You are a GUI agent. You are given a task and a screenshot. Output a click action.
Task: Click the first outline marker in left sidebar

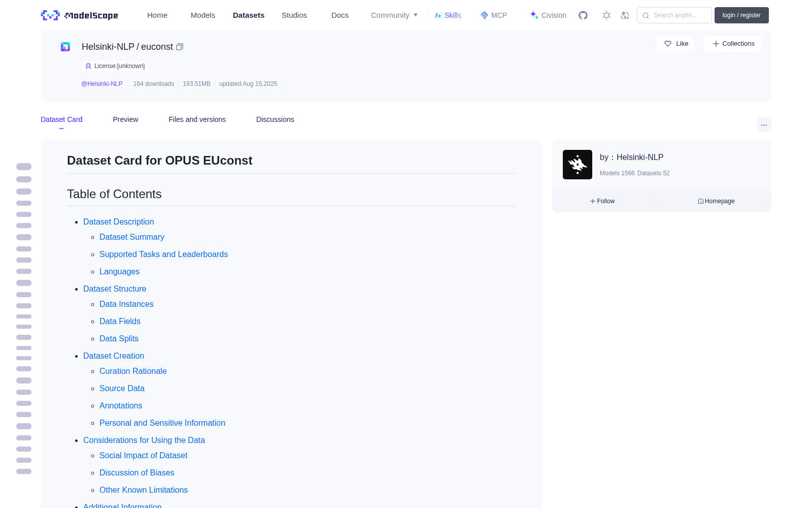point(24,167)
